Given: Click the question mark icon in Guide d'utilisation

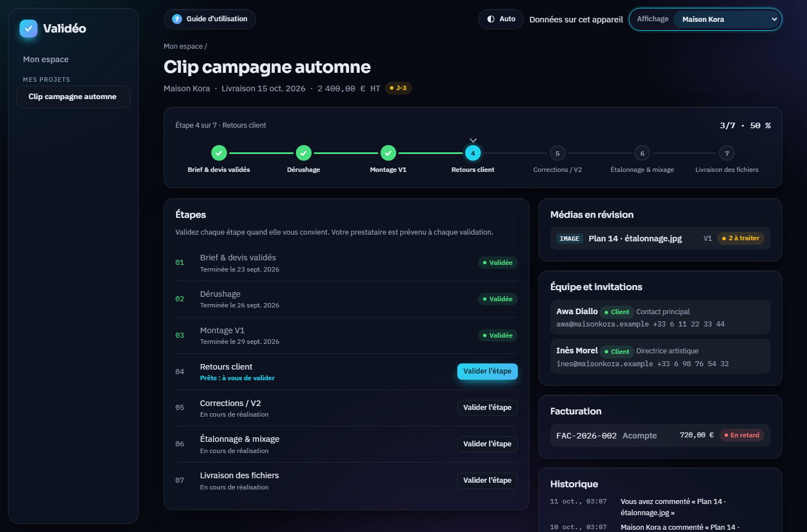Looking at the screenshot, I should point(177,19).
